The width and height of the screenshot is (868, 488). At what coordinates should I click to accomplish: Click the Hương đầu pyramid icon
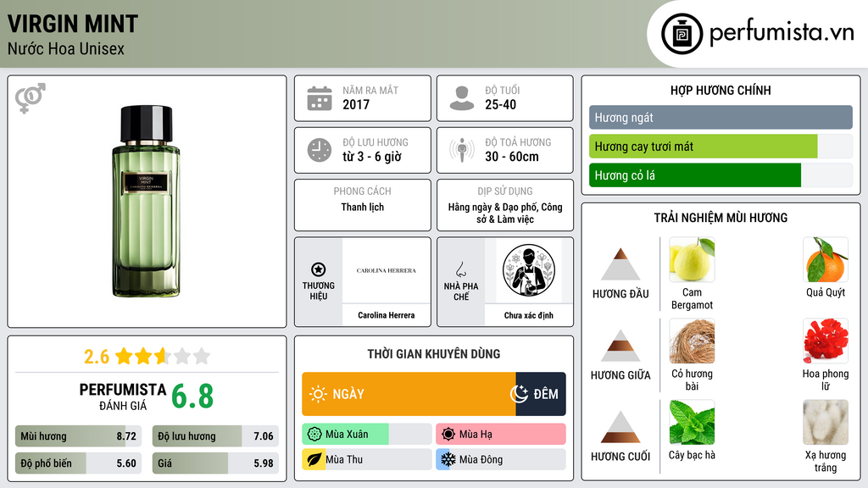coord(620,264)
